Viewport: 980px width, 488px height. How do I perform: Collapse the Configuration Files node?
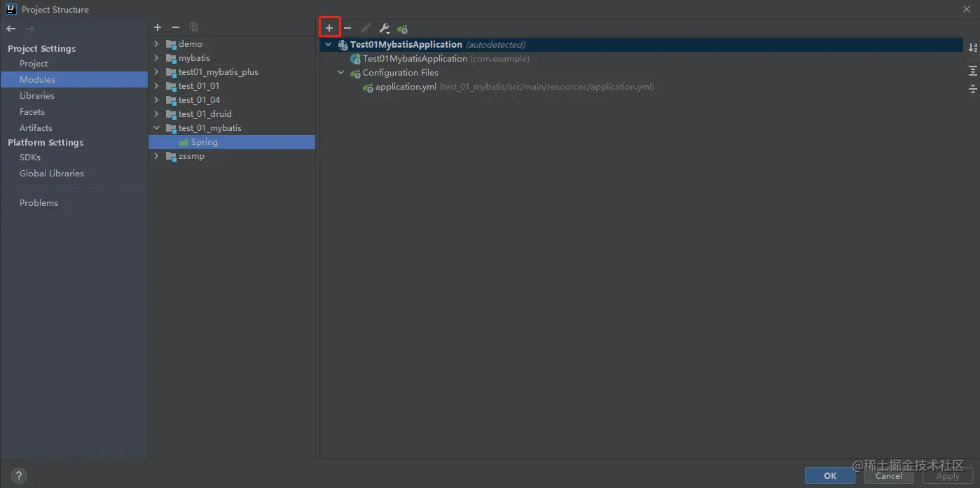point(340,73)
